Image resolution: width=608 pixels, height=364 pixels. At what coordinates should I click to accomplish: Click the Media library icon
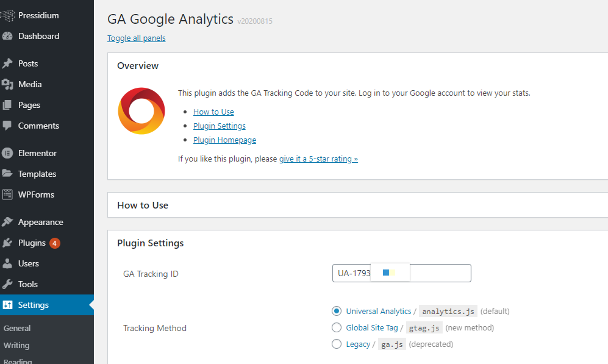7,84
